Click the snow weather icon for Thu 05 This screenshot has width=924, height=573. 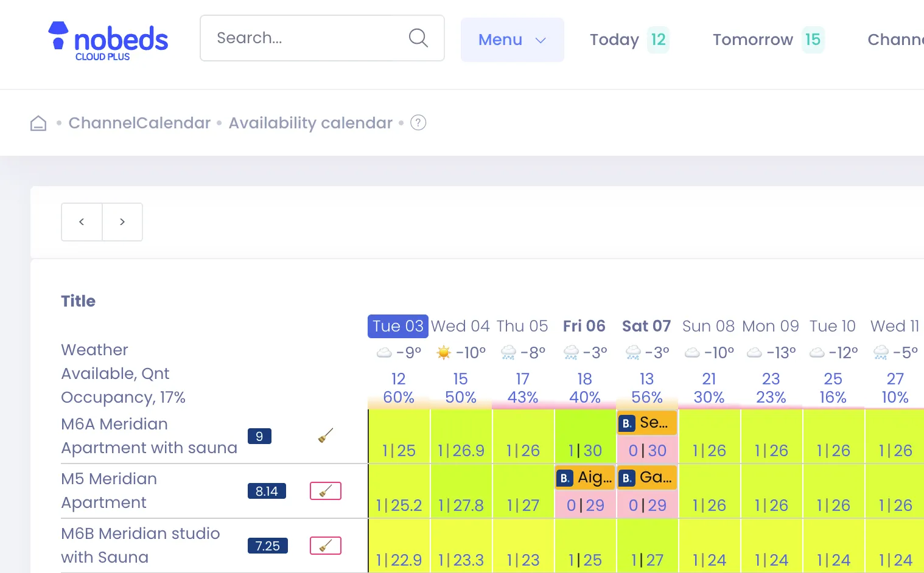tap(508, 352)
